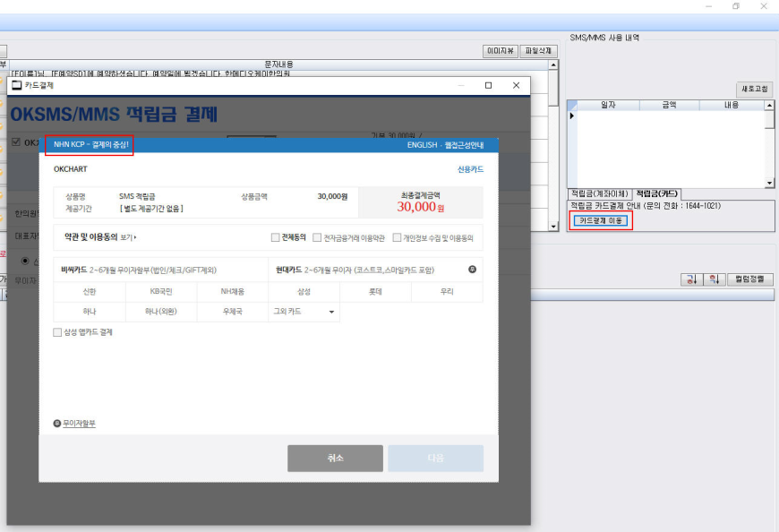Switch to 적립금(계좌이체) tab

pos(600,193)
